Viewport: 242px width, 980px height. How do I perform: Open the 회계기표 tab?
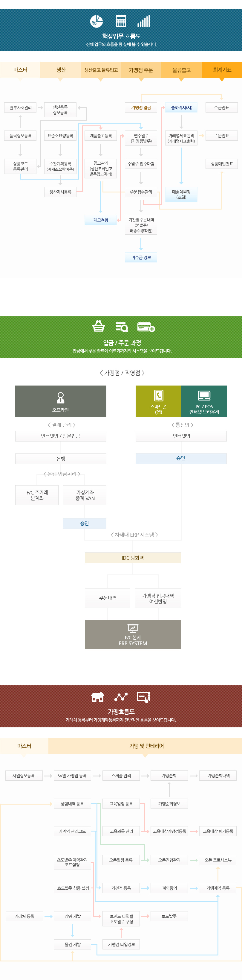point(222,70)
